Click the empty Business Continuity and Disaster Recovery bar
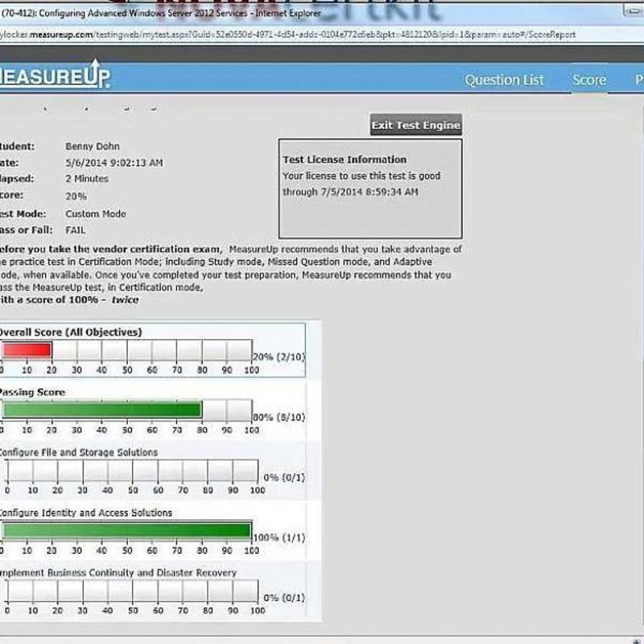The width and height of the screenshot is (644, 644). pos(133,591)
